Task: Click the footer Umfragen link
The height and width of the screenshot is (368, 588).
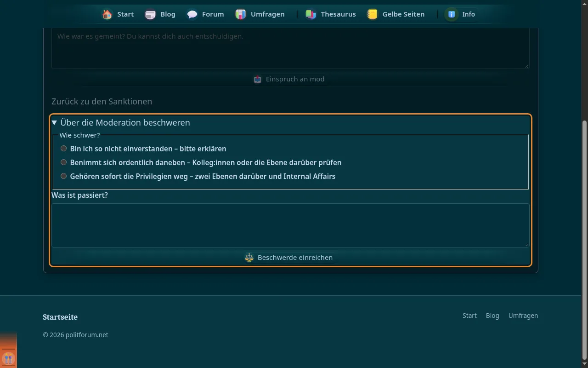Action: [x=523, y=316]
